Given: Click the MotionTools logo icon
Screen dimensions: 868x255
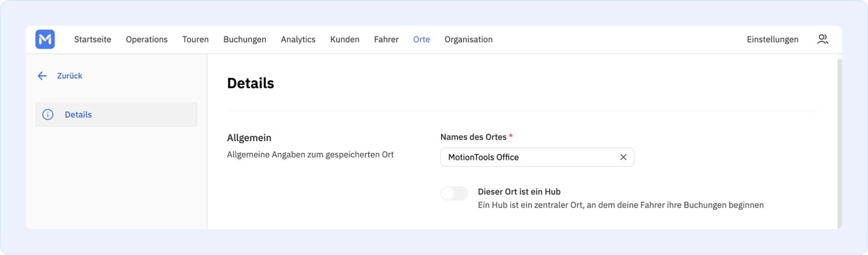Looking at the screenshot, I should [45, 39].
